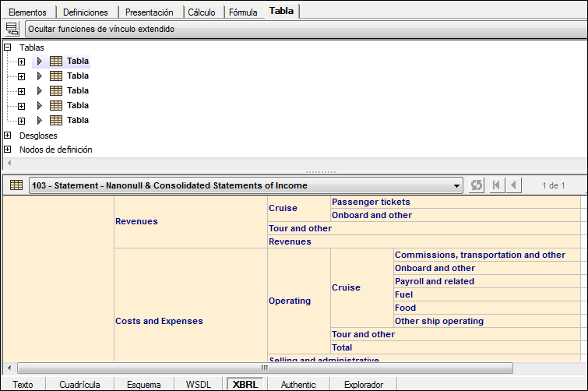Go to first page navigation icon

pyautogui.click(x=496, y=185)
